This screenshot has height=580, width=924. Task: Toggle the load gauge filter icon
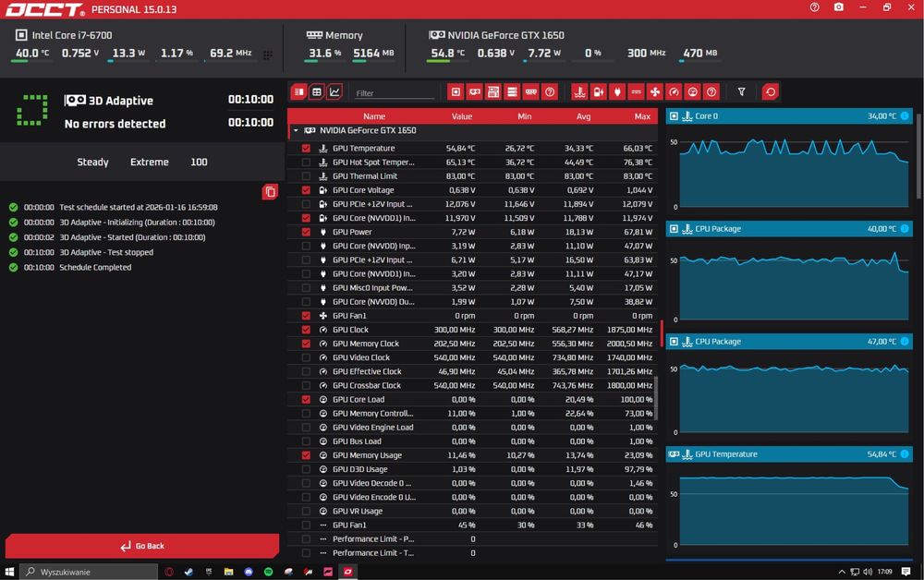[x=692, y=91]
